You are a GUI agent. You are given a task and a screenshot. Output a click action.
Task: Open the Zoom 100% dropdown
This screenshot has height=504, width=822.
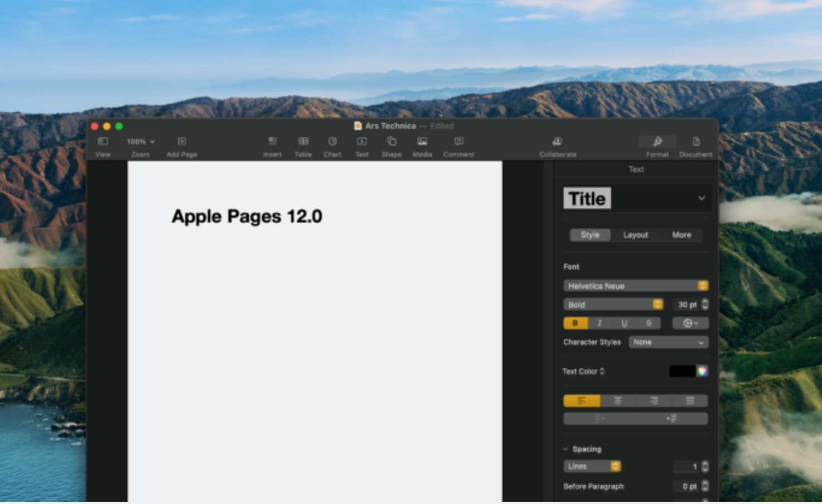point(141,142)
